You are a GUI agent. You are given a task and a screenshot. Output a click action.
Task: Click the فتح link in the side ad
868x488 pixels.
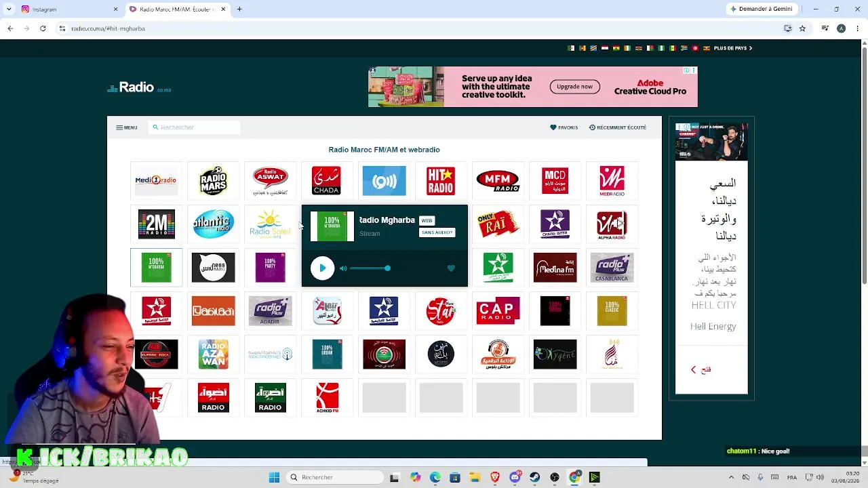pos(701,369)
